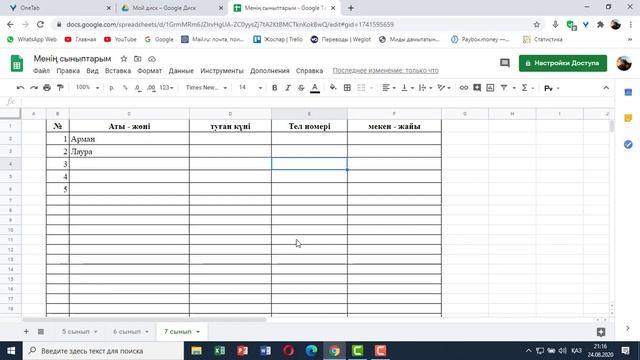The height and width of the screenshot is (360, 640).
Task: Open the Google Sheets home icon
Action: click(x=17, y=64)
